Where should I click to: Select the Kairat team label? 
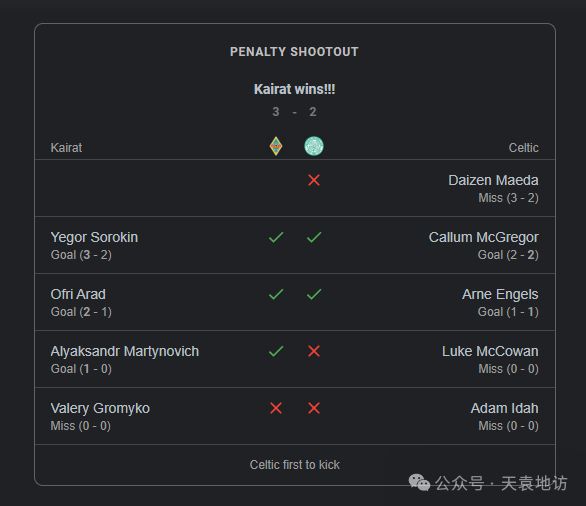pyautogui.click(x=66, y=148)
